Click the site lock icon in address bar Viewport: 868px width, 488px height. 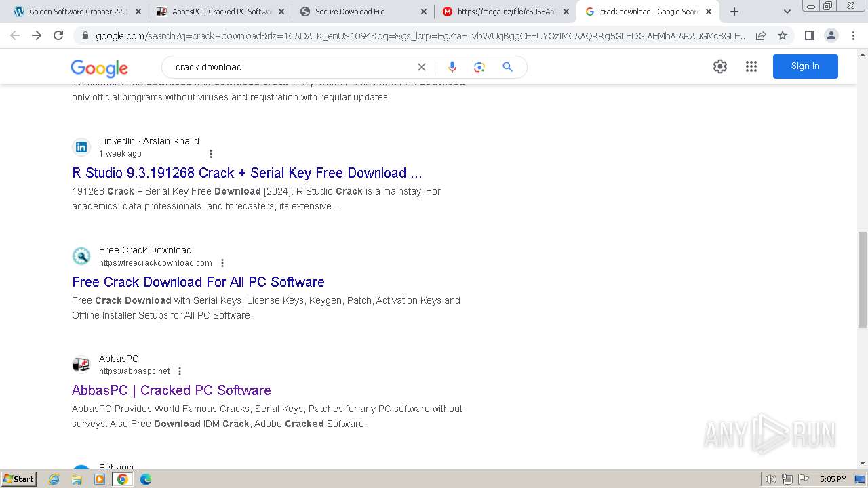(x=85, y=36)
